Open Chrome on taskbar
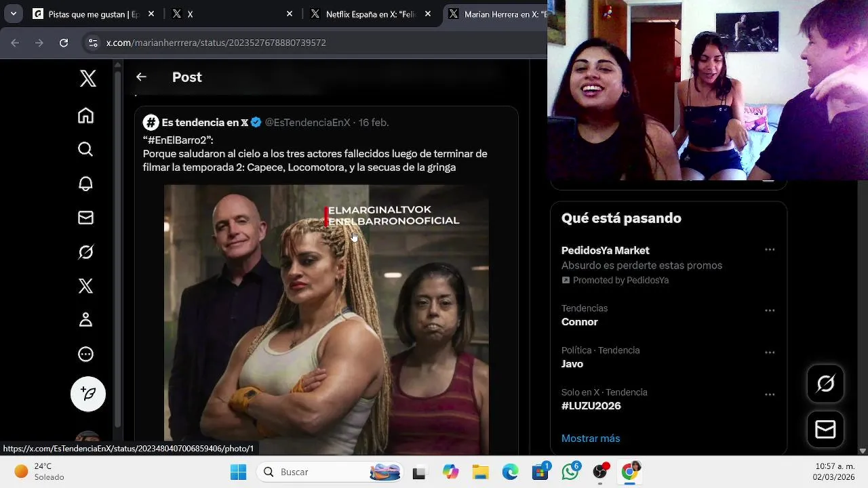Viewport: 868px width, 488px height. [x=630, y=472]
